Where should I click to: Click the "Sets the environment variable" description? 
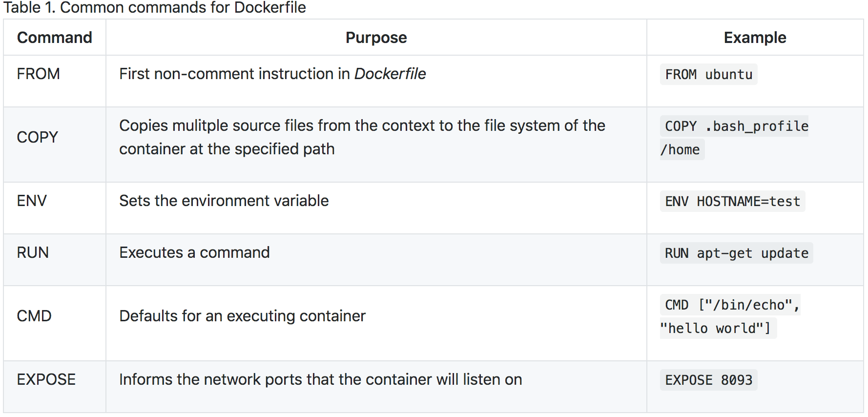coord(224,201)
